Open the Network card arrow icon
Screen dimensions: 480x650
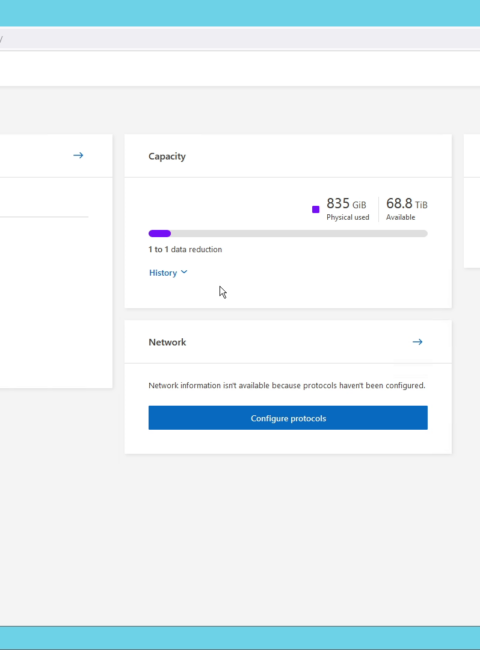tap(417, 342)
